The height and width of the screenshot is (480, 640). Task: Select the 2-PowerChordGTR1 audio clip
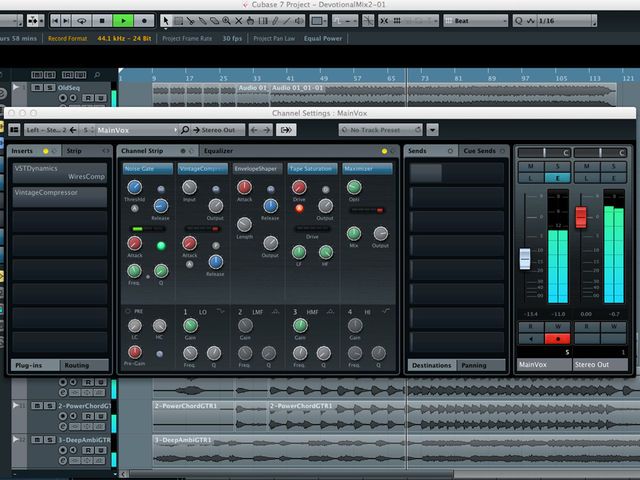pyautogui.click(x=194, y=416)
